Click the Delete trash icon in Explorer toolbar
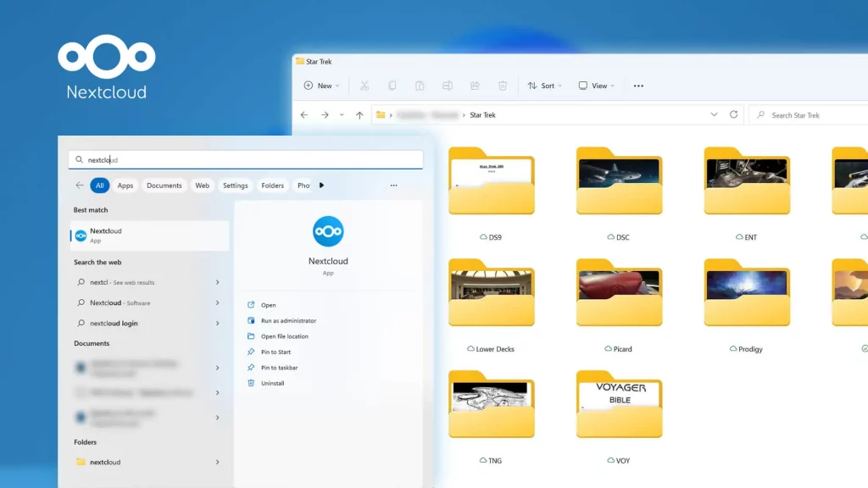 503,85
